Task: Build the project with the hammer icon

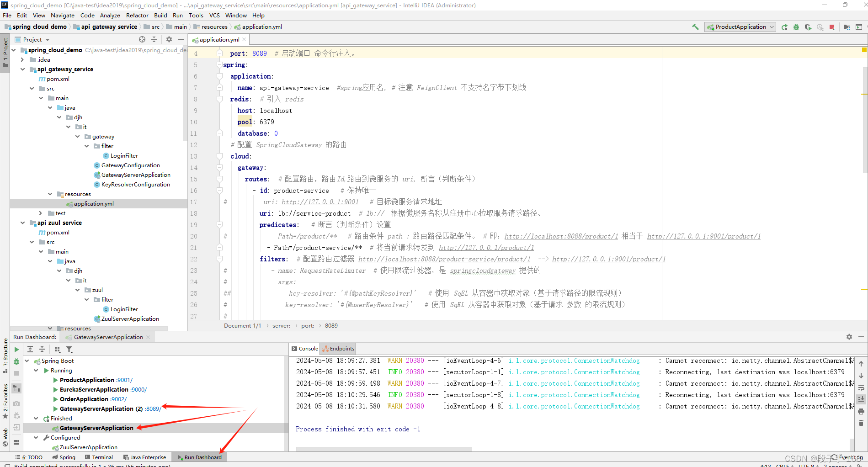Action: coord(695,27)
